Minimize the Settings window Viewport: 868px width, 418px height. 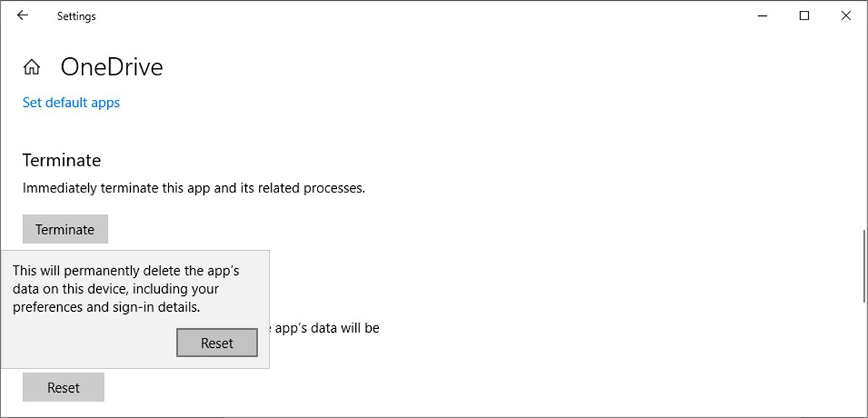[x=762, y=15]
